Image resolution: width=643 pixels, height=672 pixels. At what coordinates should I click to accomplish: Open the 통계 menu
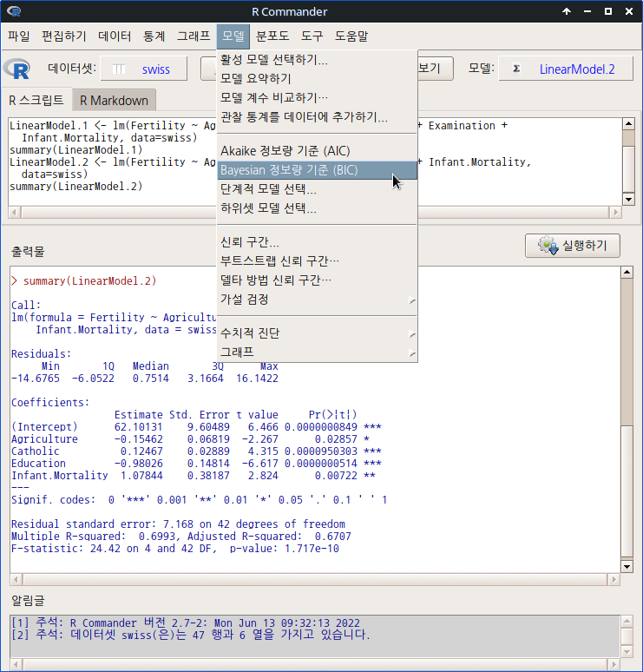point(154,36)
